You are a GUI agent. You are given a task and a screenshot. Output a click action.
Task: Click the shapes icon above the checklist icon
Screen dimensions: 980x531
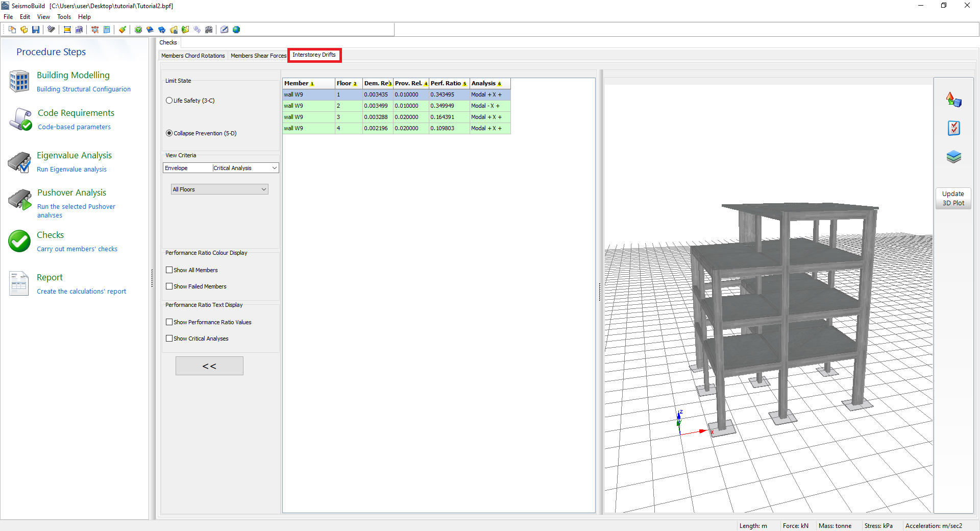click(x=953, y=100)
